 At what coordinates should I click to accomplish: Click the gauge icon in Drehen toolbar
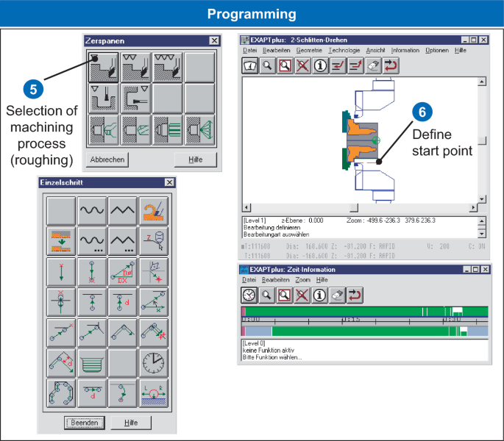[249, 66]
